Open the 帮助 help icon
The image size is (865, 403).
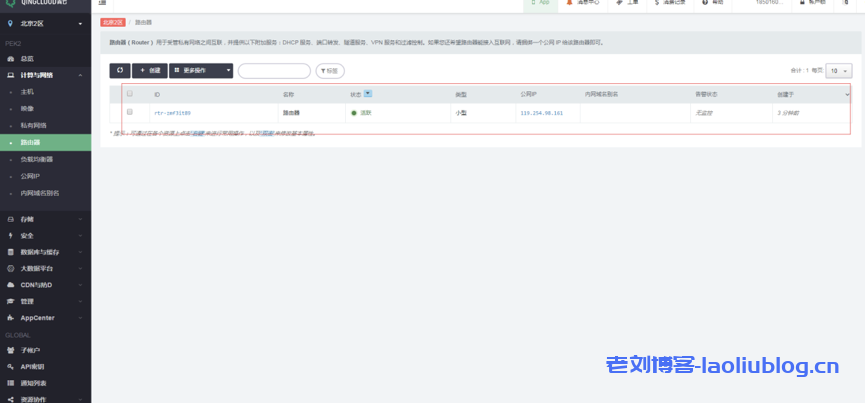tap(711, 3)
